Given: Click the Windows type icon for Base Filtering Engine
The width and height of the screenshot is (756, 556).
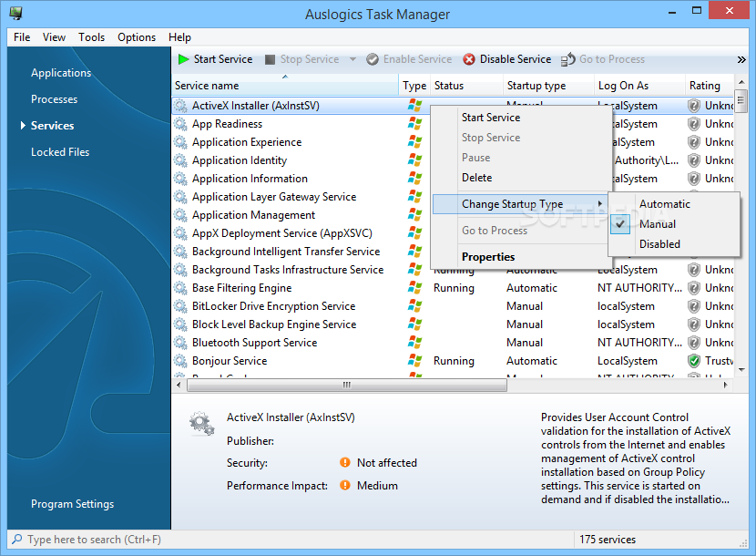Looking at the screenshot, I should [x=414, y=288].
